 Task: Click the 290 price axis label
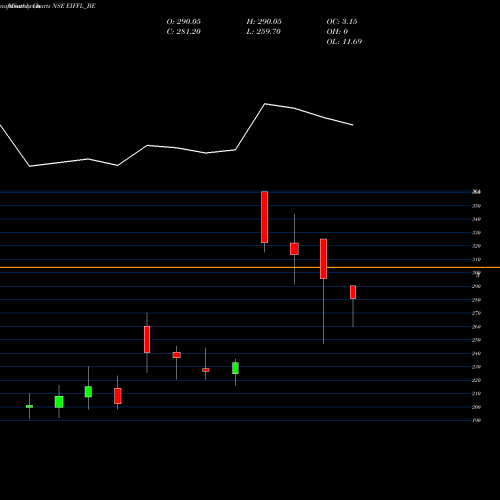click(476, 286)
